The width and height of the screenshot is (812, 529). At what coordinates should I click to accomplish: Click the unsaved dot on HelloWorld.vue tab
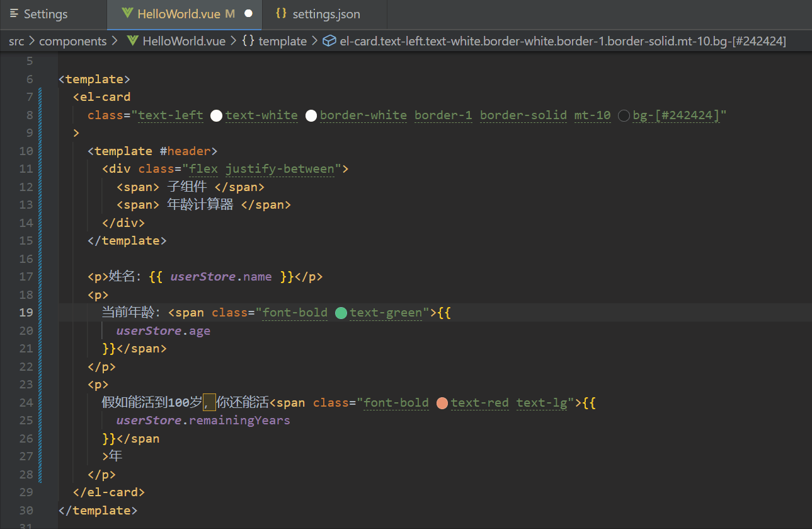248,14
